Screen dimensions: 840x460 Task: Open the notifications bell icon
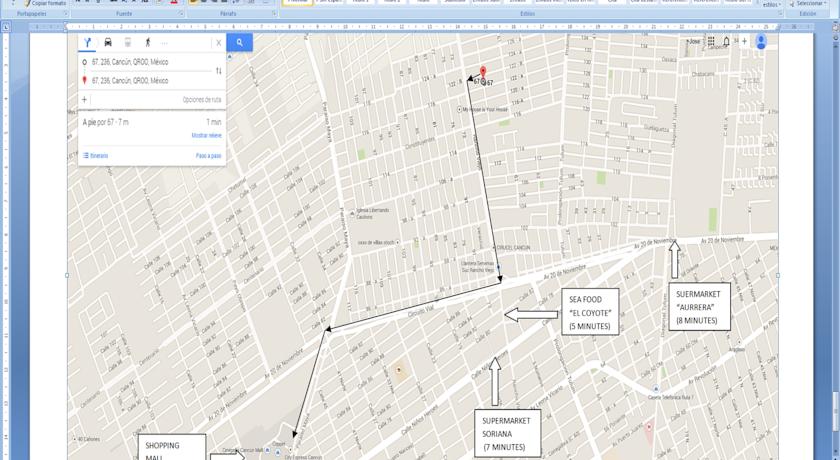[x=726, y=41]
